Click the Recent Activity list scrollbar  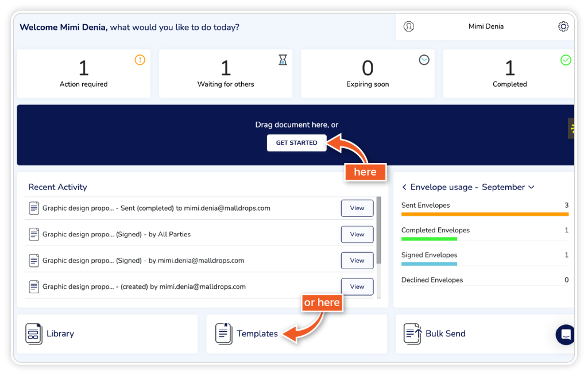[378, 230]
